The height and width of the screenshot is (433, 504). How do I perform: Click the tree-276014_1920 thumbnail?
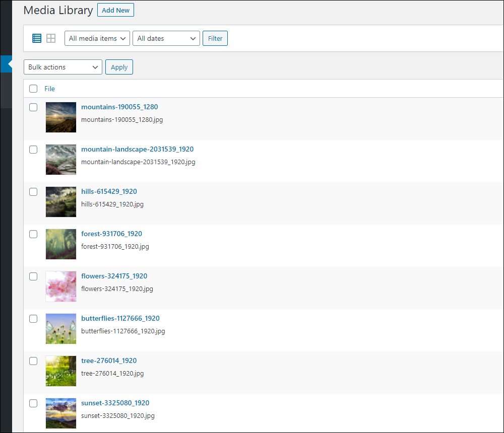point(61,371)
